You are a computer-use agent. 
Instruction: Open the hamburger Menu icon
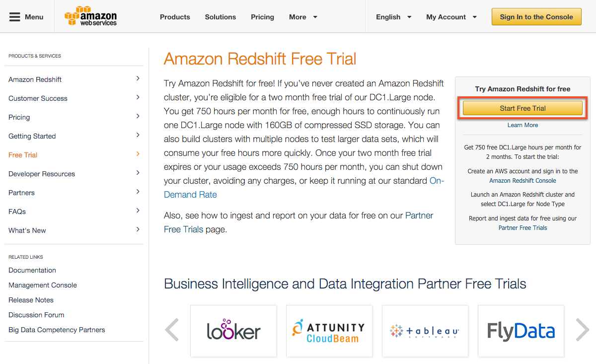pos(15,17)
